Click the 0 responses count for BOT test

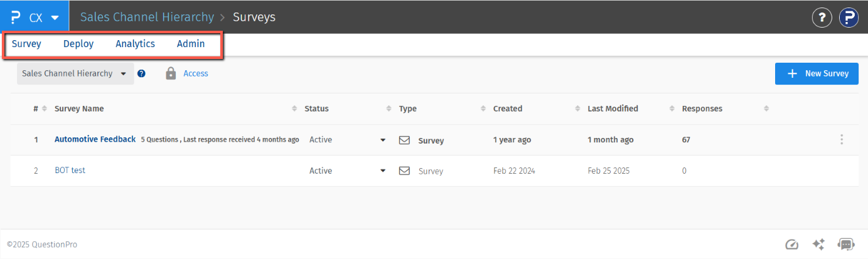click(684, 171)
